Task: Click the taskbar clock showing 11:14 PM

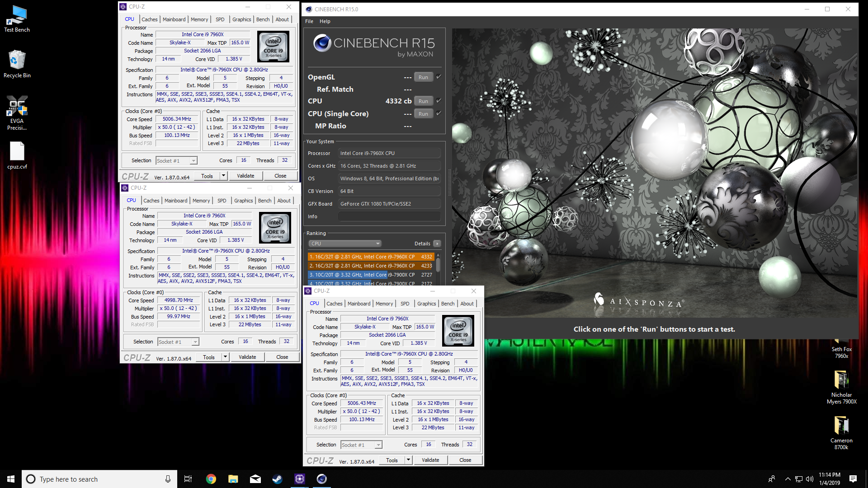Action: click(829, 479)
